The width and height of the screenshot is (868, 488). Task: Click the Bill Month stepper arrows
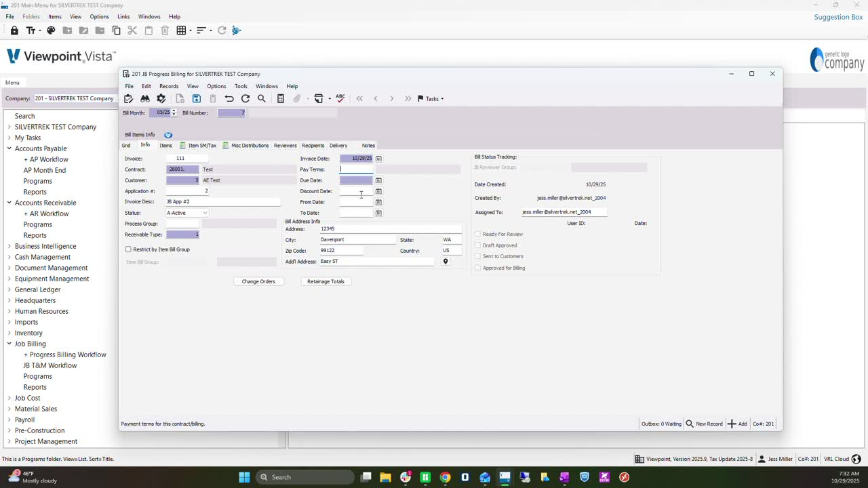tap(174, 113)
